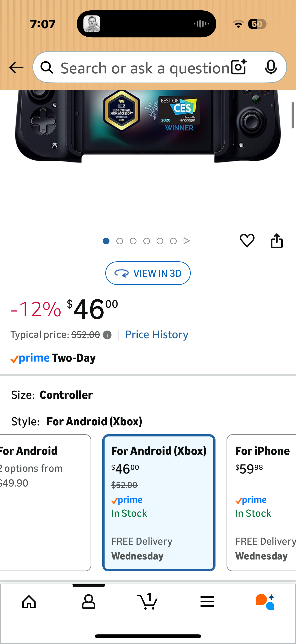Tap VIEW IN 3D button
The height and width of the screenshot is (644, 296).
pos(148,273)
